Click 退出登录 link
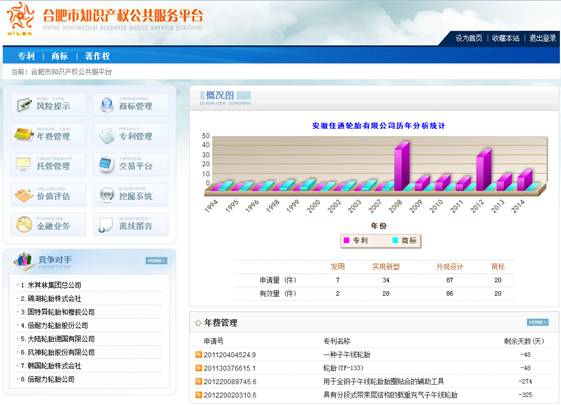 [543, 38]
